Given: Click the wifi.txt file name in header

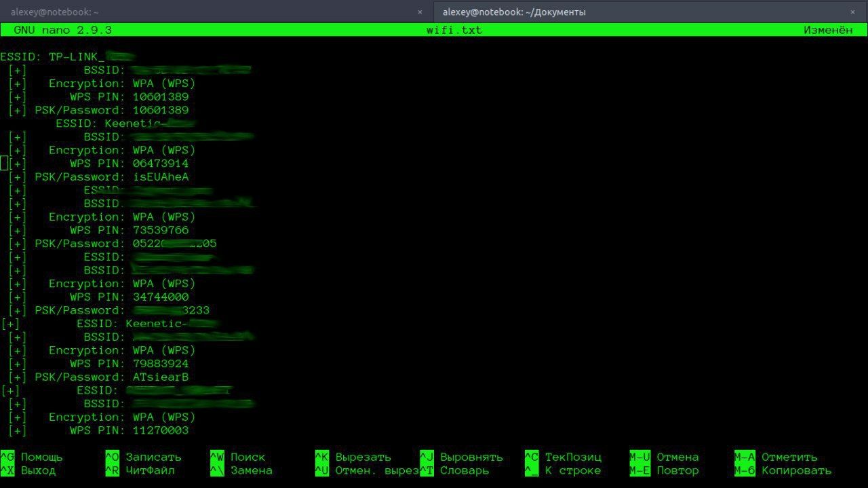Looking at the screenshot, I should click(454, 30).
